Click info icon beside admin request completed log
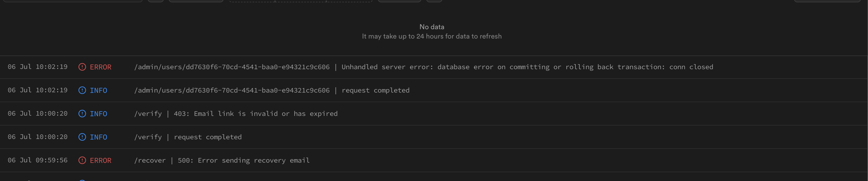Image resolution: width=868 pixels, height=181 pixels. click(82, 90)
